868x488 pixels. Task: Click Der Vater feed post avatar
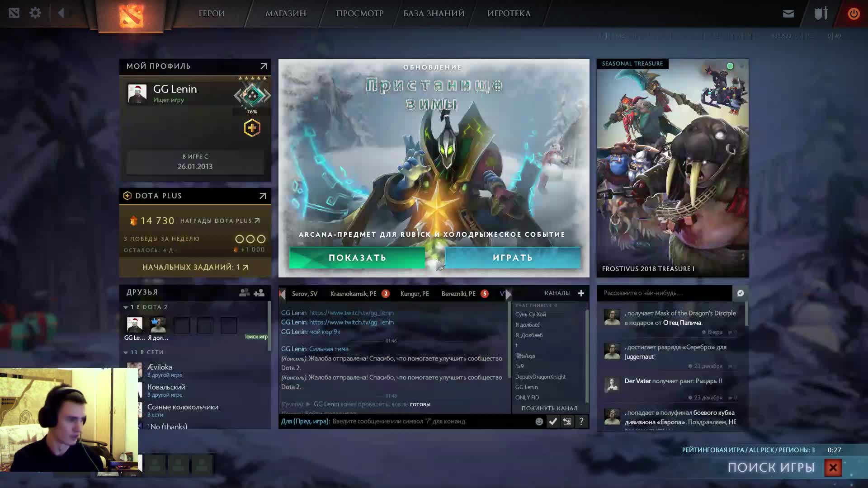[x=612, y=385]
